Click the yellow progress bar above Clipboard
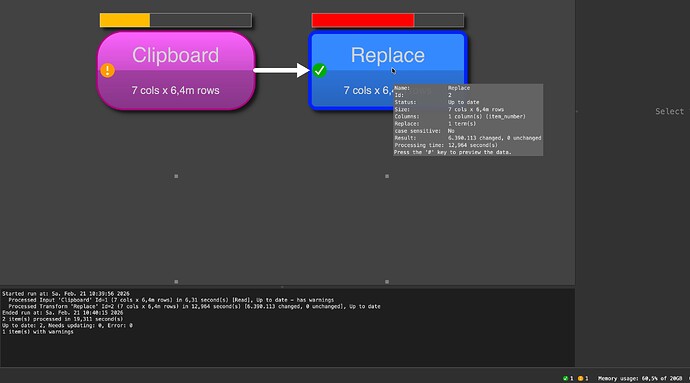This screenshot has height=383, width=690. point(176,20)
